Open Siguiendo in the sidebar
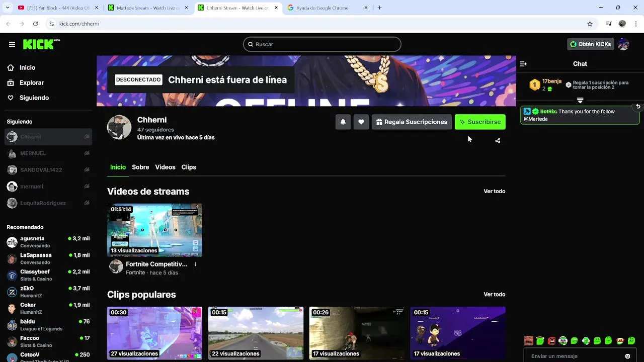The width and height of the screenshot is (644, 362). [x=34, y=98]
